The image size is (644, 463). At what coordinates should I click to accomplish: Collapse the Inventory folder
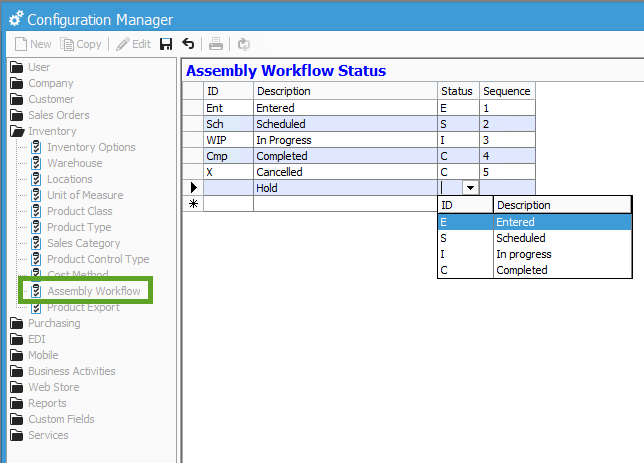43,131
